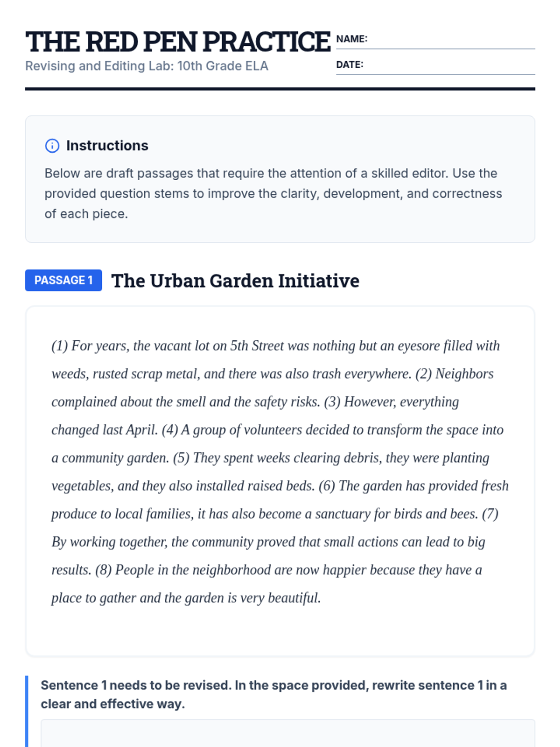Click the sentence marker (5) in passage
Viewport: 560px width, 747px height.
click(x=181, y=458)
